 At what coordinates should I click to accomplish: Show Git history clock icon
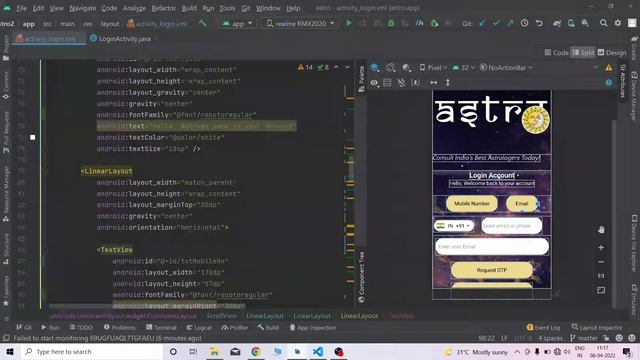(524, 23)
